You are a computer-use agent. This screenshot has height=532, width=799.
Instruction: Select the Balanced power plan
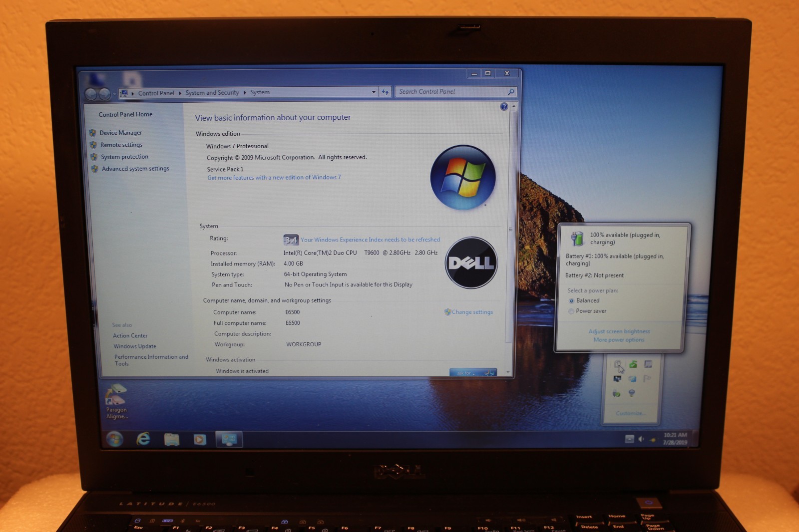click(x=584, y=300)
